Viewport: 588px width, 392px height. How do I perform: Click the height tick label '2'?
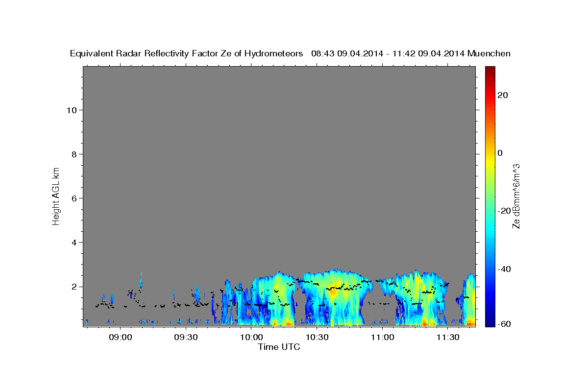[x=74, y=287]
